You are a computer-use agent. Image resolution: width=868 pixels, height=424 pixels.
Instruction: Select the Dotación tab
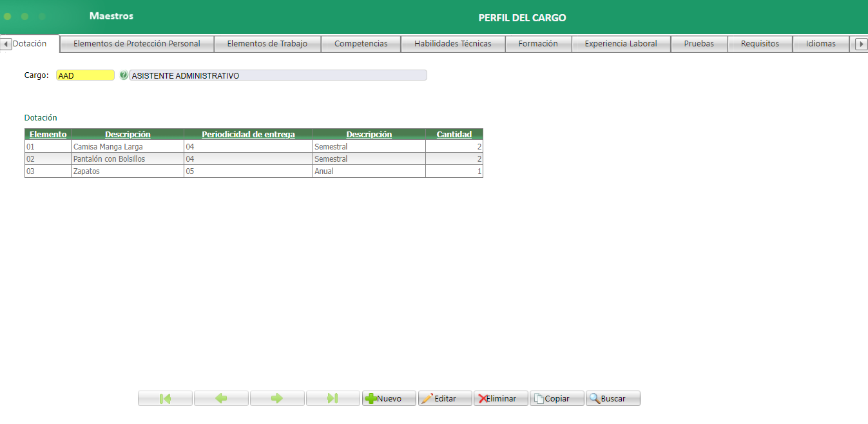pos(30,44)
